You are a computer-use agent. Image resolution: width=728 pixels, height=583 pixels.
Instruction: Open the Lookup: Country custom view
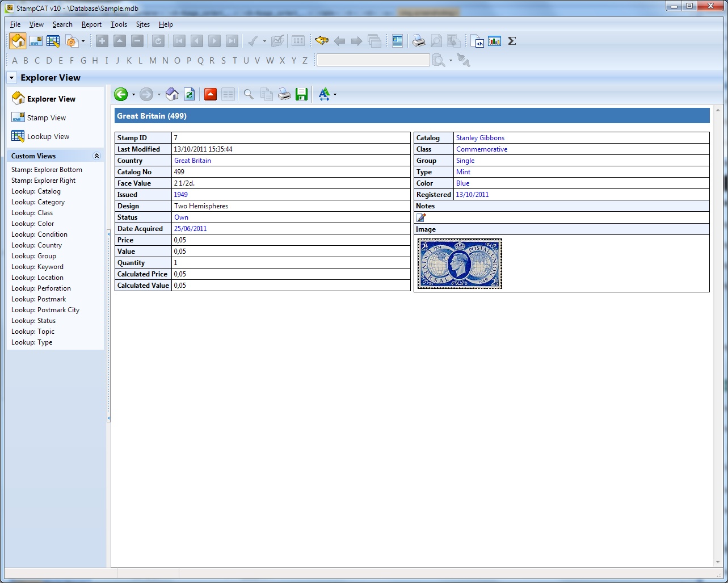pyautogui.click(x=36, y=245)
